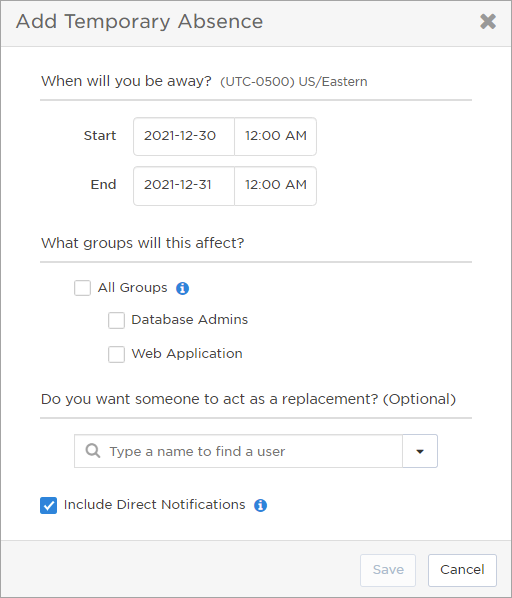The width and height of the screenshot is (512, 598).
Task: Click the Save button
Action: coord(388,570)
